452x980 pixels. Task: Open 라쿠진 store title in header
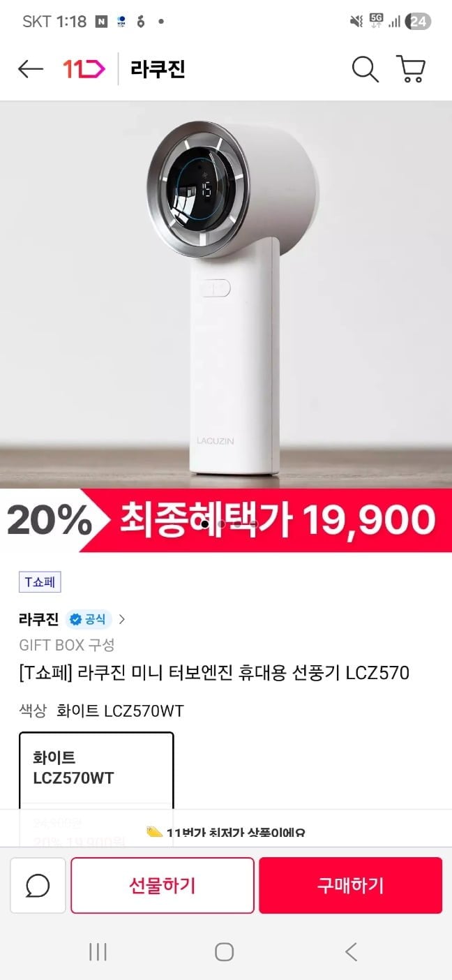(158, 69)
